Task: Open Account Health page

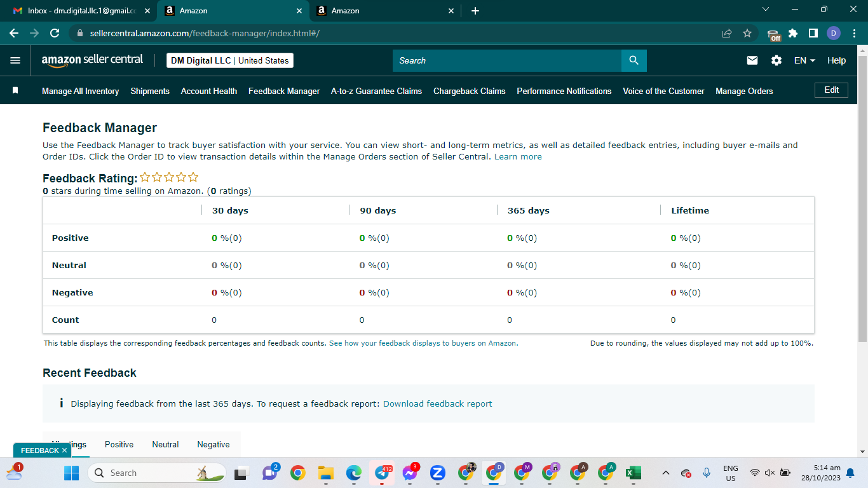Action: 209,91
